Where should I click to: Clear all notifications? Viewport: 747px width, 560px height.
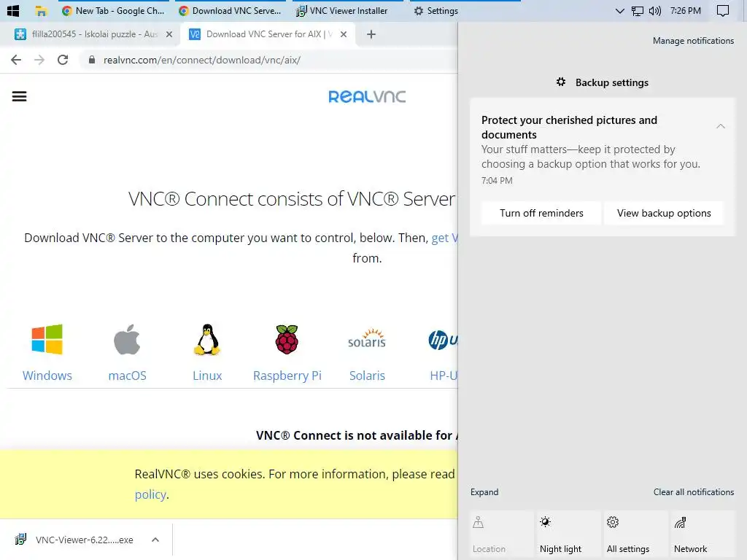[694, 492]
